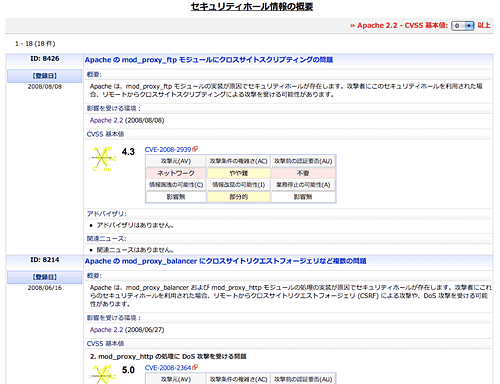Click the 攻撃前の認証要否(AU) header in the CVE-2008-2939 table
500x384 pixels.
(303, 161)
